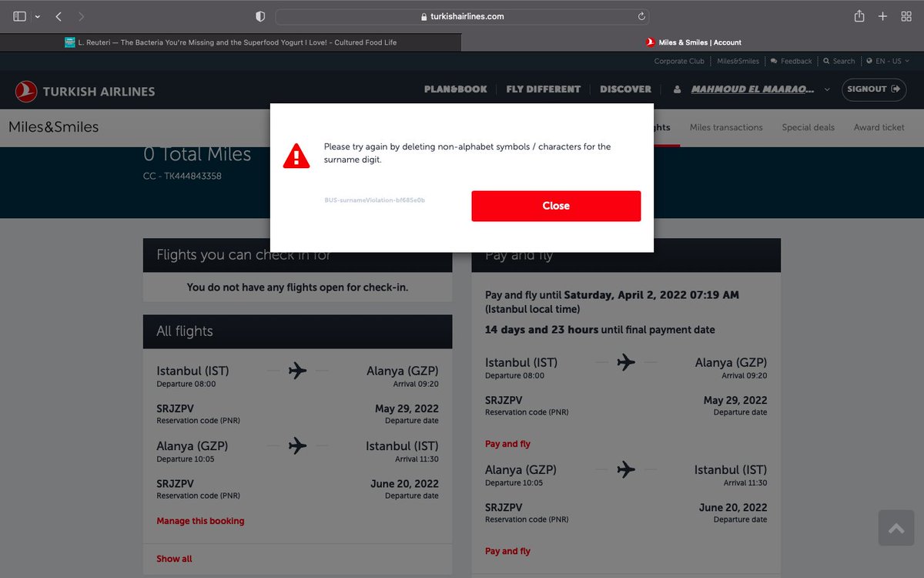Click the SIGNOUT button
This screenshot has width=924, height=578.
[873, 89]
